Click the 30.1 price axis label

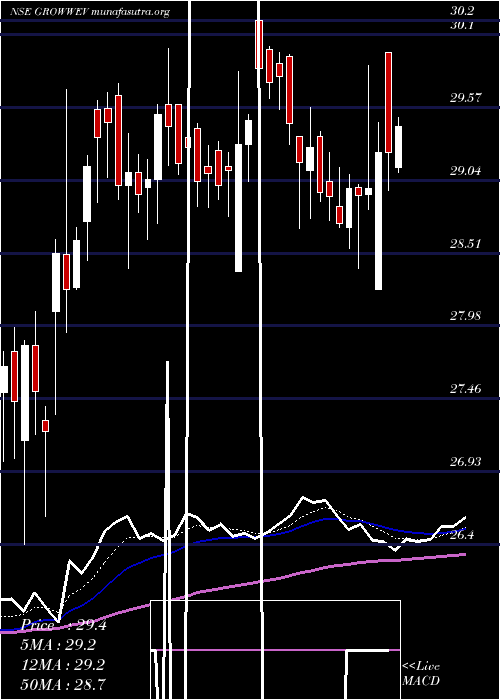click(x=462, y=25)
